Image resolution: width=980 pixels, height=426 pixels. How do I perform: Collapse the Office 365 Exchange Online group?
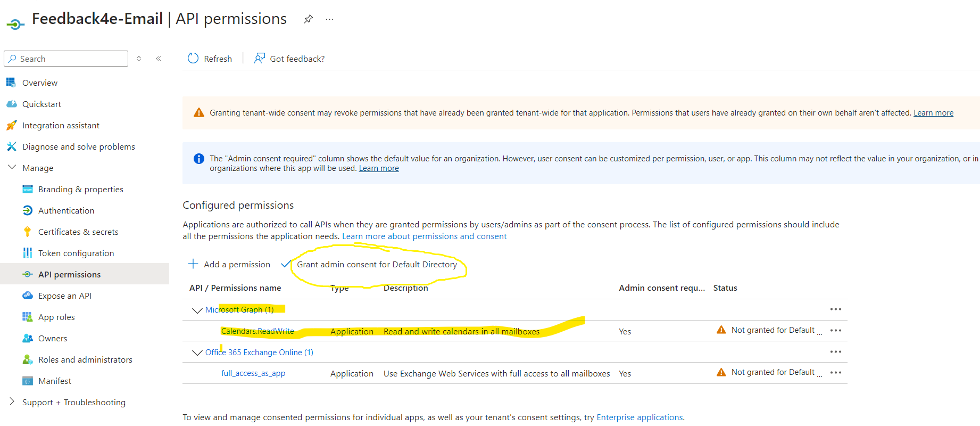pyautogui.click(x=197, y=353)
